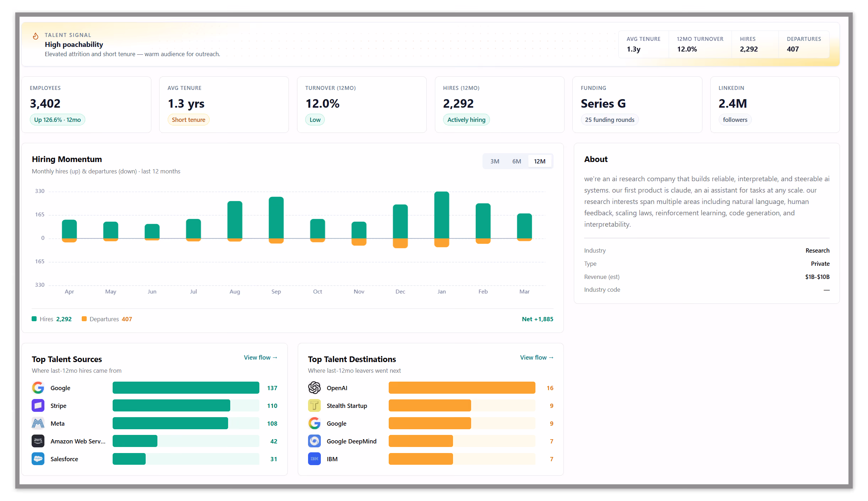This screenshot has height=501, width=868.
Task: Select the 12M chart range
Action: coord(540,161)
